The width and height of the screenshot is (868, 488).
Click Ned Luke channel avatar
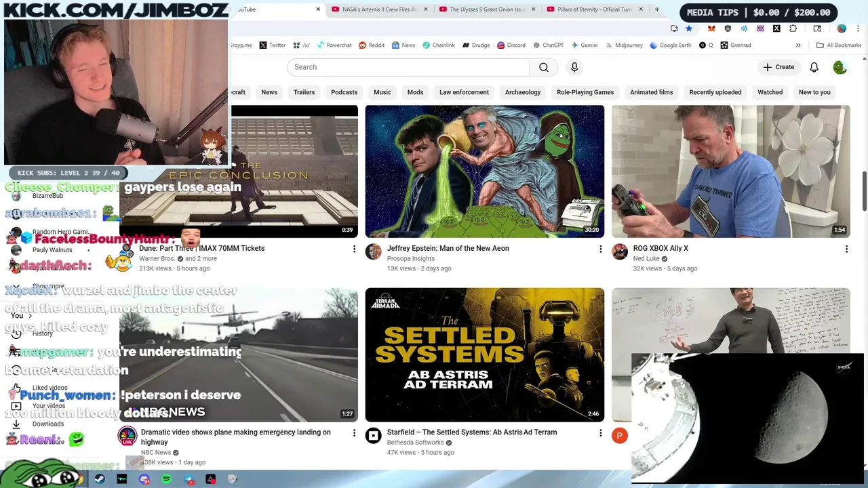tap(620, 252)
